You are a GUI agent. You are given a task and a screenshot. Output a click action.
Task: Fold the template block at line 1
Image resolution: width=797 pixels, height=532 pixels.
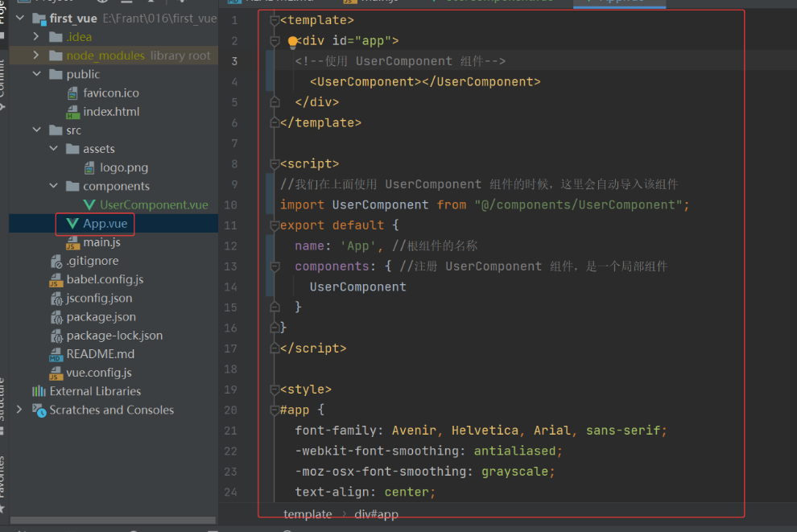pyautogui.click(x=275, y=20)
